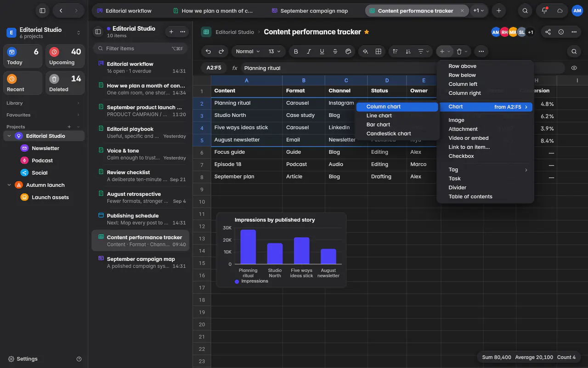Open the Upcoming card showing 40
Image resolution: width=588 pixels, height=368 pixels.
tap(65, 57)
